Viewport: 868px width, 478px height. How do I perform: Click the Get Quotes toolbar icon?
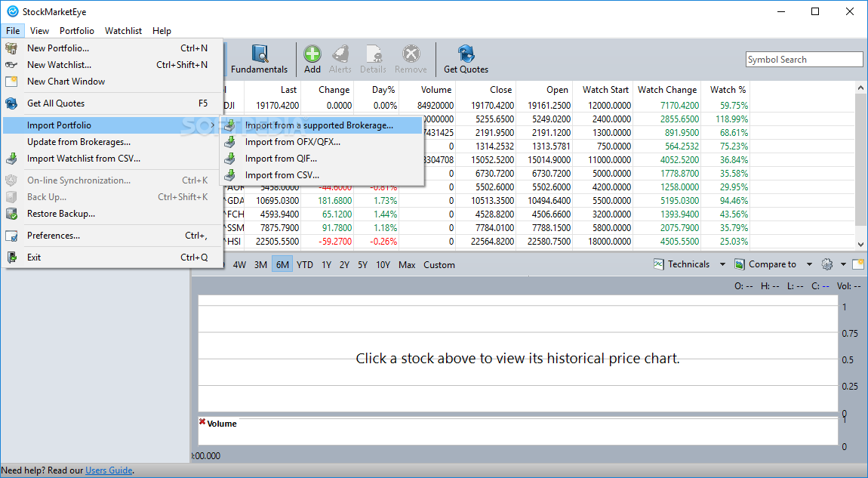point(466,54)
